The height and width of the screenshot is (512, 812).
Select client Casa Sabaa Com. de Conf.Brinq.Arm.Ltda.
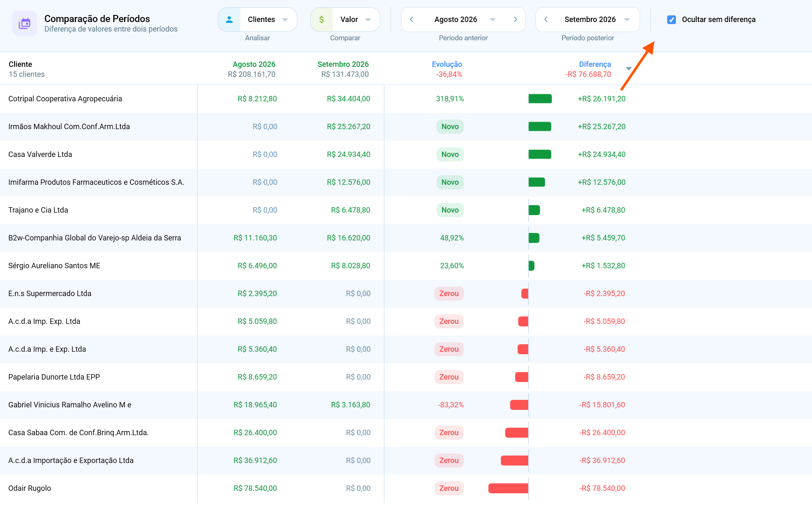(x=78, y=433)
